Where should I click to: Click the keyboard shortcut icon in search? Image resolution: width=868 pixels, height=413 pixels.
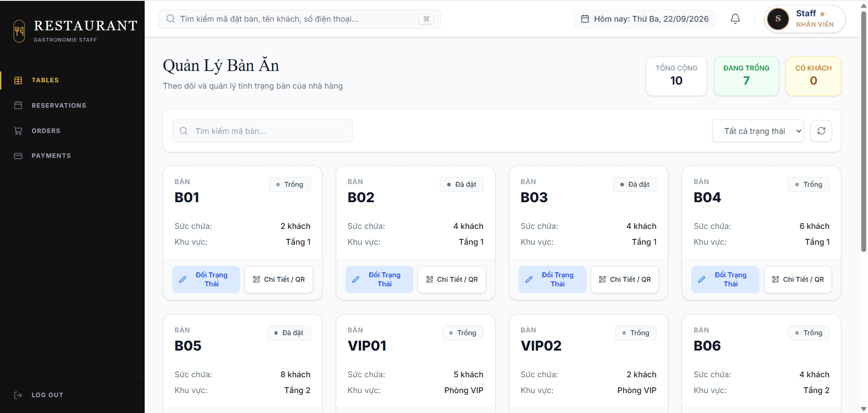426,19
